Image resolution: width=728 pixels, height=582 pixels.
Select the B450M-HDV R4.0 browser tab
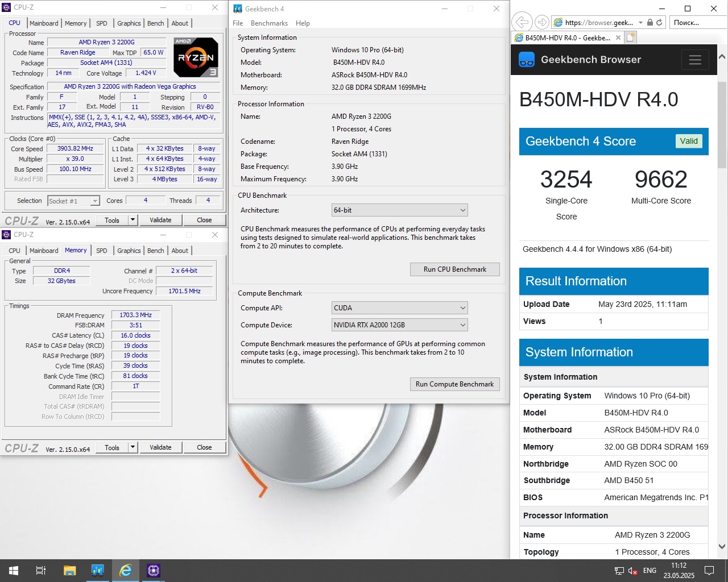(567, 38)
